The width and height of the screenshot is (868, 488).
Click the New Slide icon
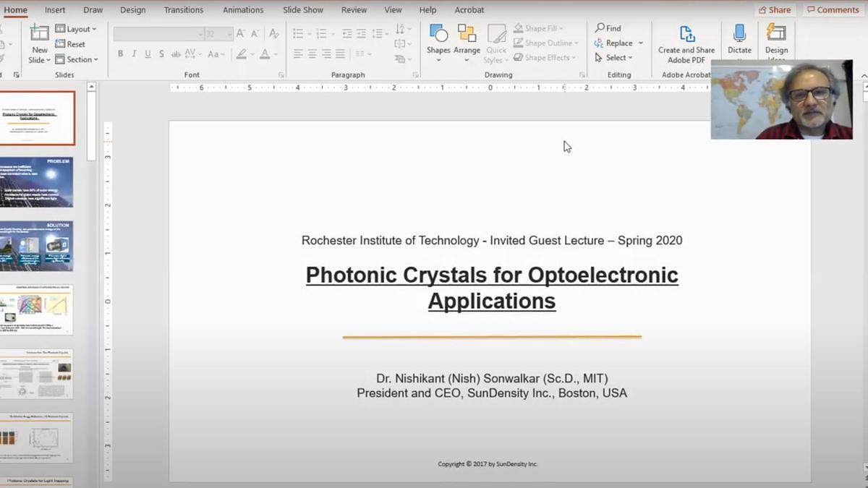[x=40, y=33]
